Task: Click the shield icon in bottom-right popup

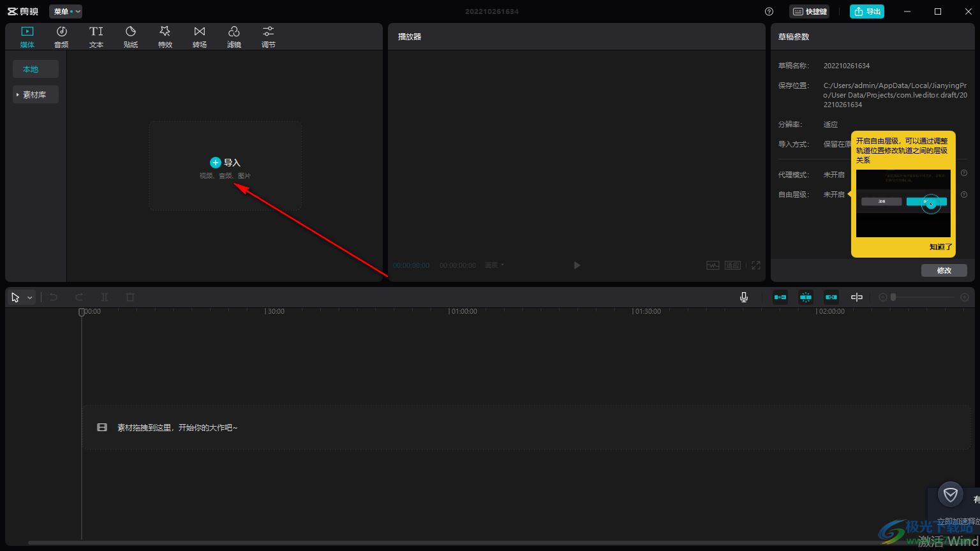Action: click(951, 494)
